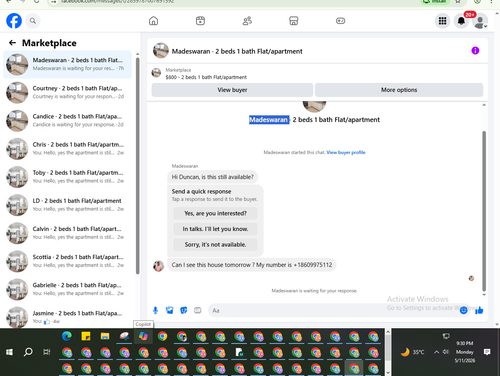Click the volume speaker tray icon
The height and width of the screenshot is (376, 500).
click(446, 352)
